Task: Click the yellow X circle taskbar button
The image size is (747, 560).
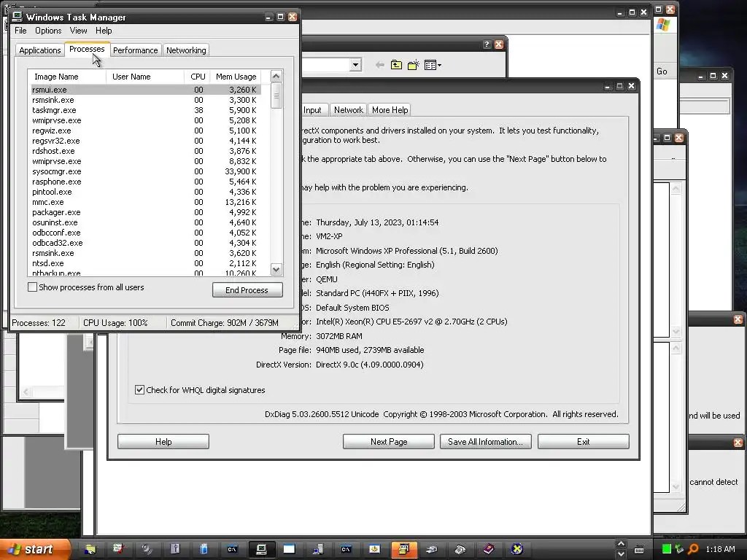Action: [x=517, y=549]
